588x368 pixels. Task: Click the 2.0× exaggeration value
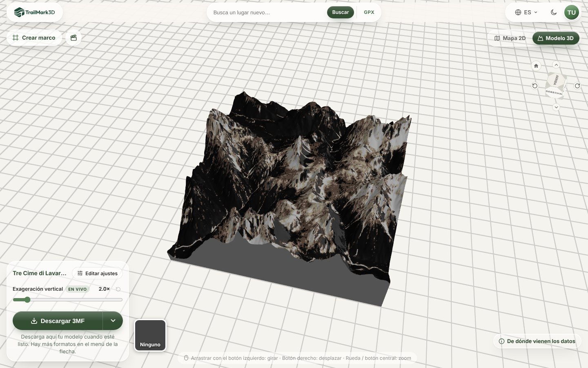104,289
